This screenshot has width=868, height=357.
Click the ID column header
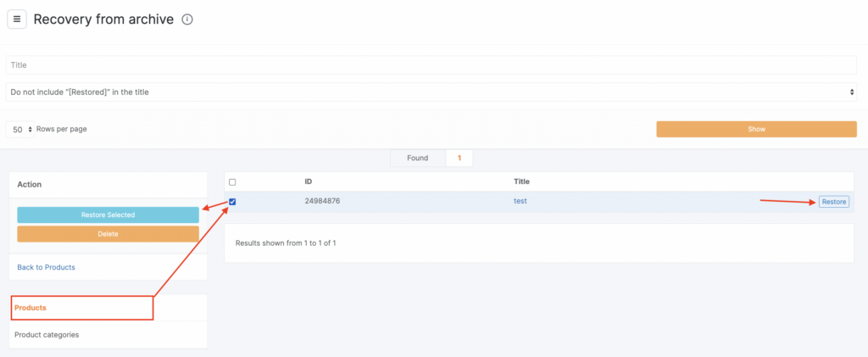pos(309,181)
